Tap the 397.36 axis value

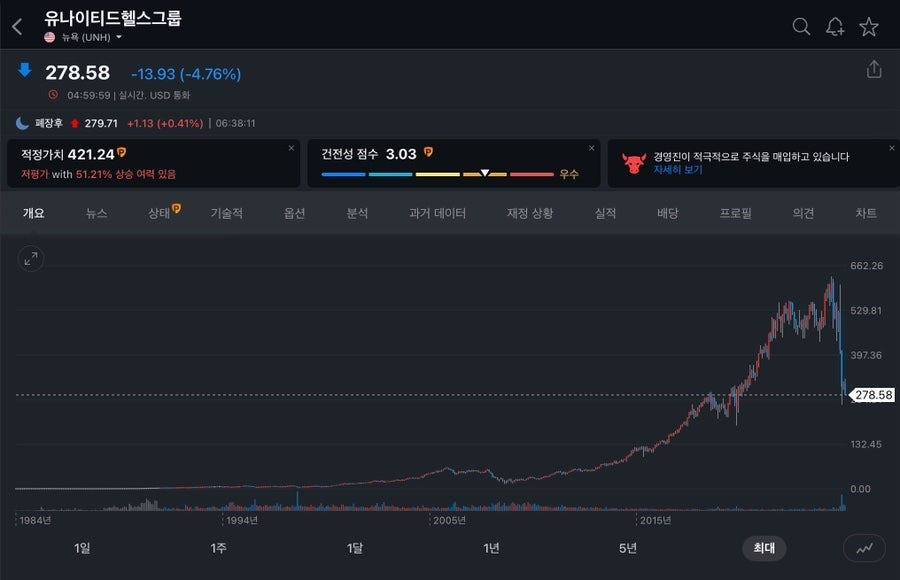(x=866, y=355)
